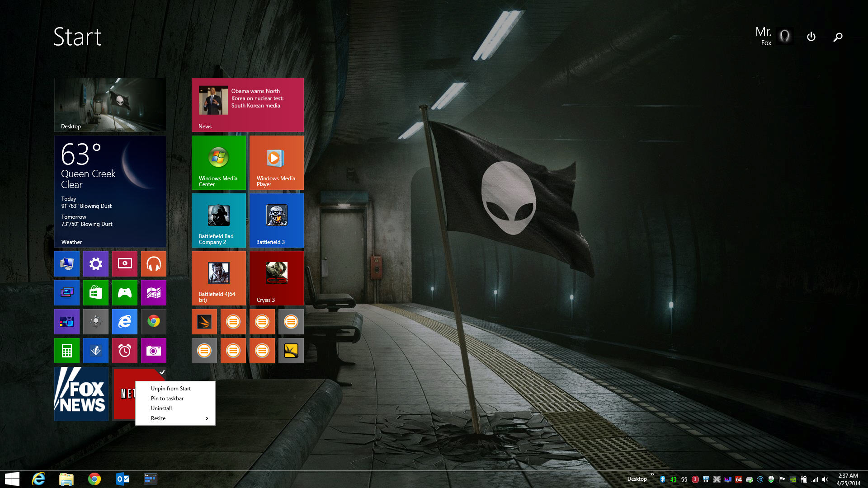Open the Desktop tile

click(x=110, y=104)
